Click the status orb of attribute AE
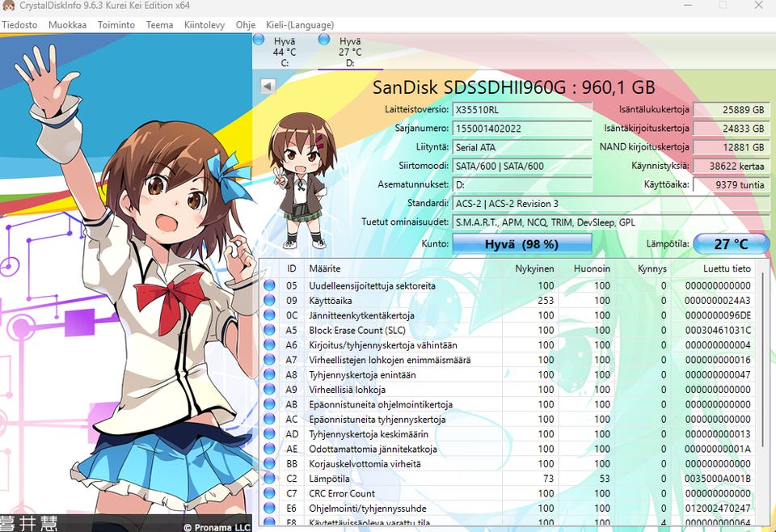The image size is (776, 532). (x=269, y=449)
